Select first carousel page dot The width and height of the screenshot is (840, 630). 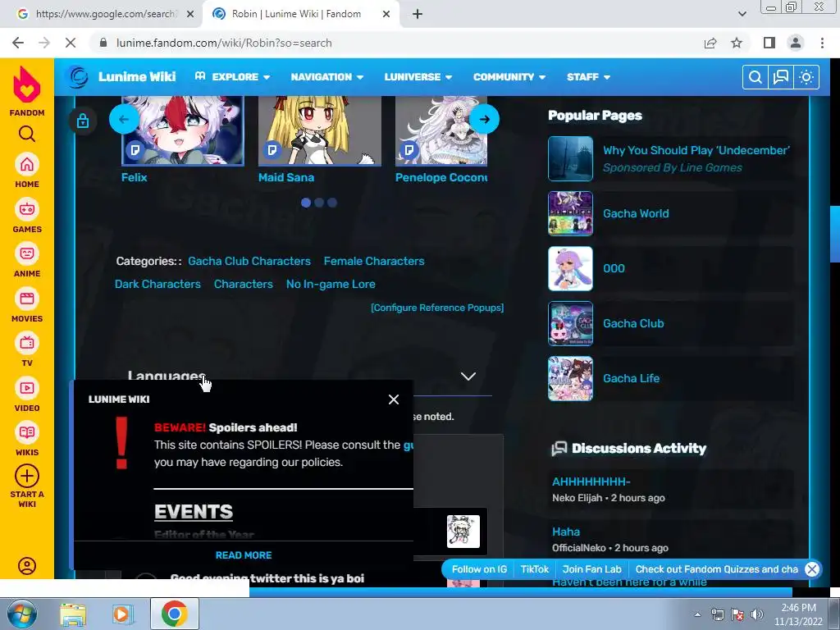(306, 203)
